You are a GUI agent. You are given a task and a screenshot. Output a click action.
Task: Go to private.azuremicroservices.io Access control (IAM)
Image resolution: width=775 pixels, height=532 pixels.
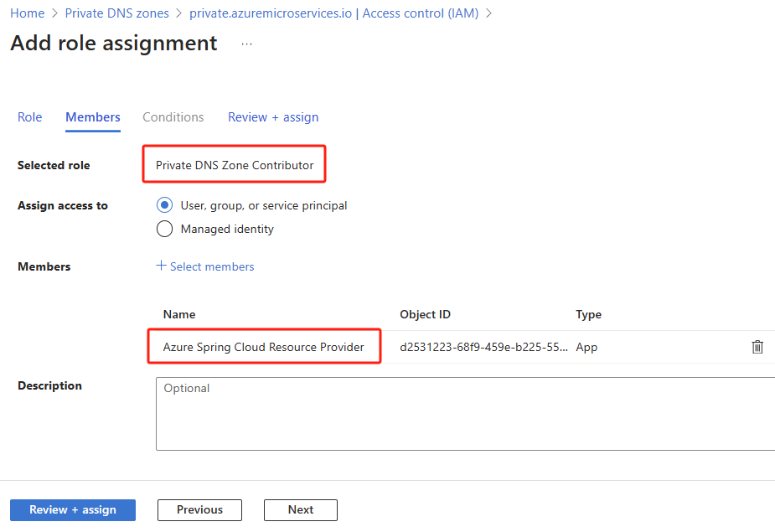tap(334, 13)
